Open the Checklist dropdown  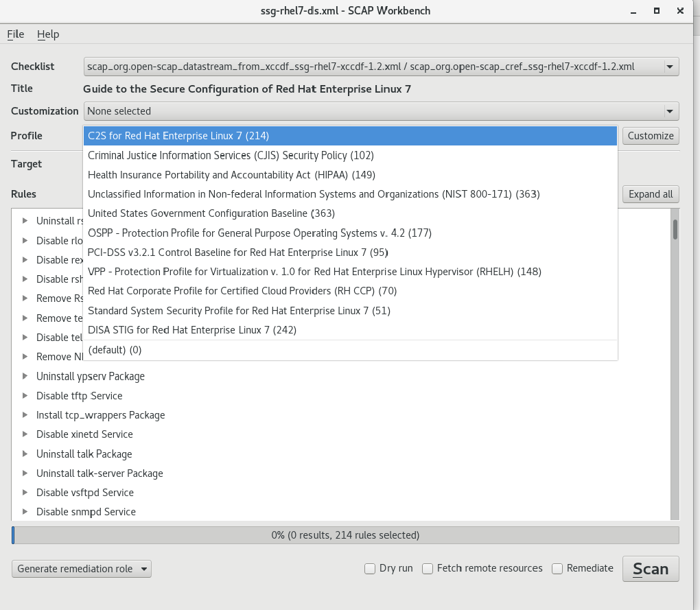[x=381, y=67]
